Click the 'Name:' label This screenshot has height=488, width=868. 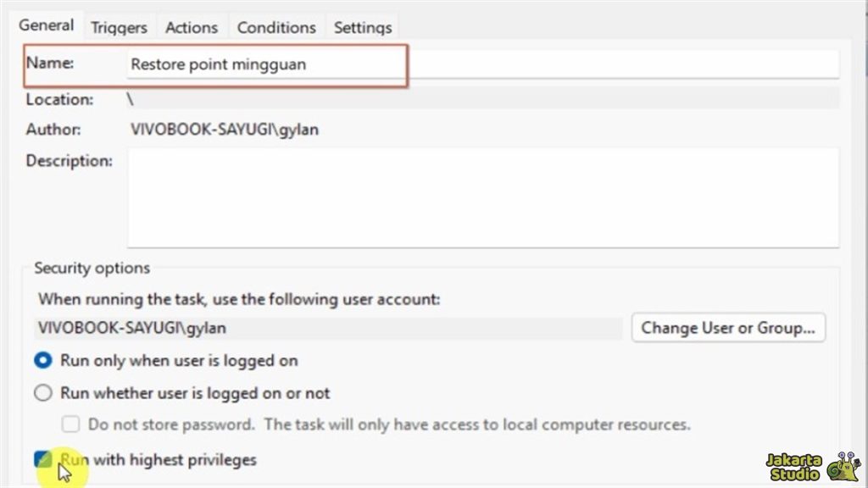pos(51,64)
